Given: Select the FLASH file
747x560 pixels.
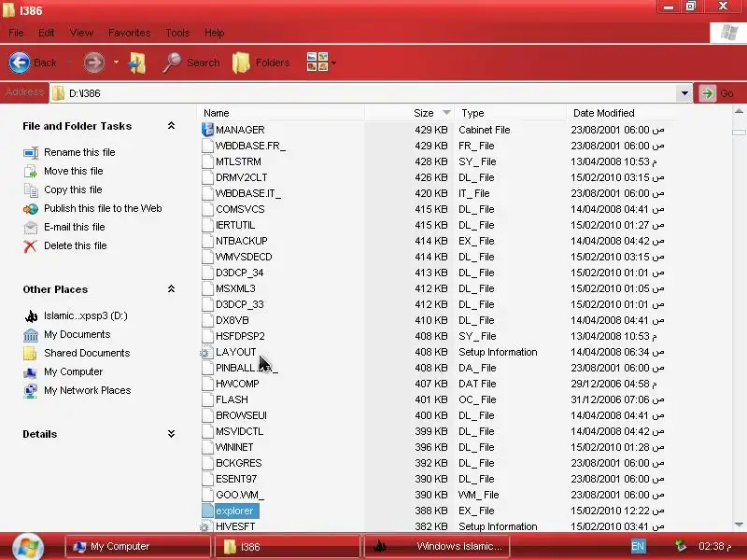Looking at the screenshot, I should [232, 399].
